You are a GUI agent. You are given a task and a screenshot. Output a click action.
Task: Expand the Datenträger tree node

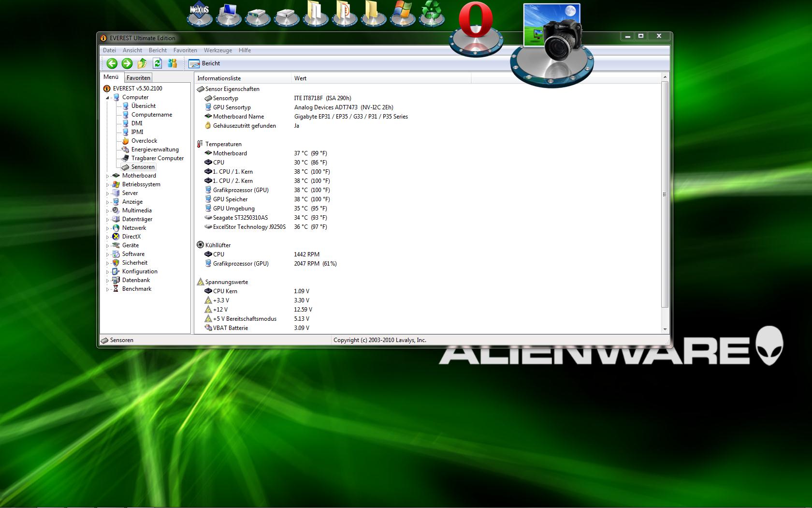(107, 220)
